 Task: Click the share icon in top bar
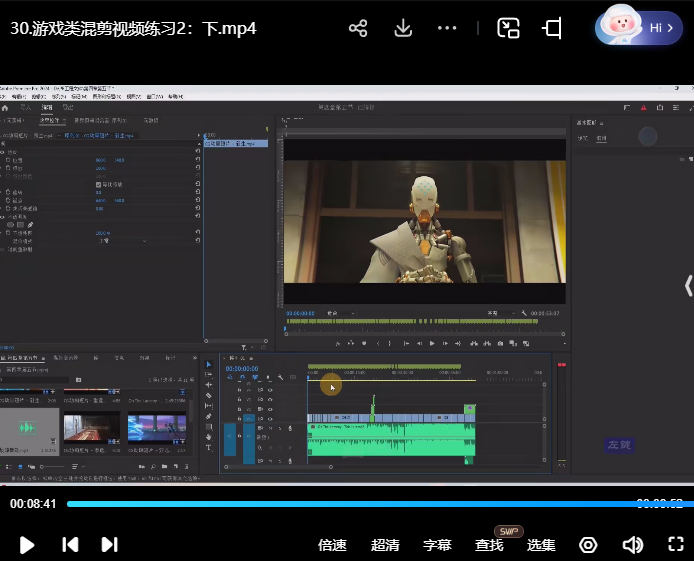[x=358, y=28]
